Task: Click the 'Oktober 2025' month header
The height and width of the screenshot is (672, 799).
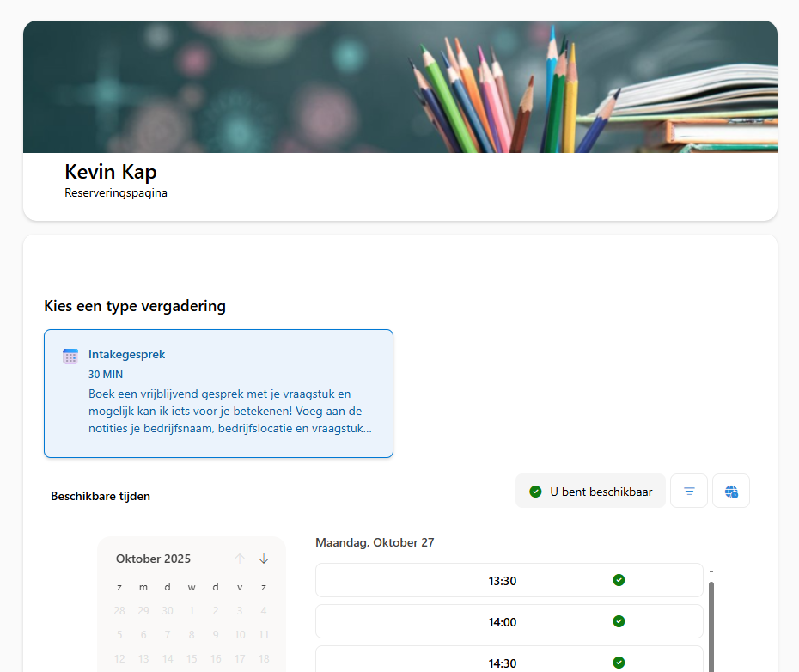Action: click(153, 559)
